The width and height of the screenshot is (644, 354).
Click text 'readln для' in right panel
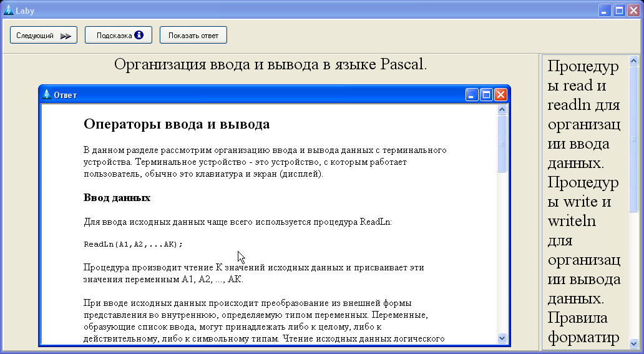click(583, 105)
